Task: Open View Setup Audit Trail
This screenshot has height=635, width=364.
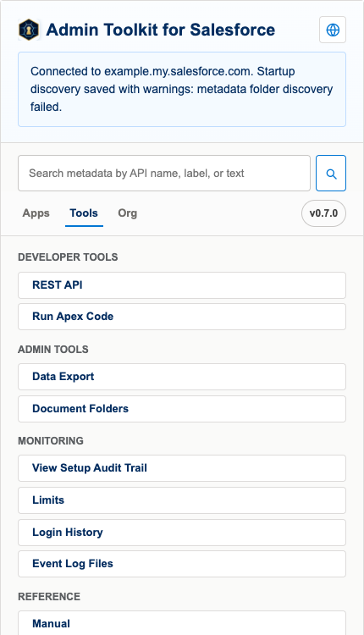Action: pyautogui.click(x=182, y=468)
